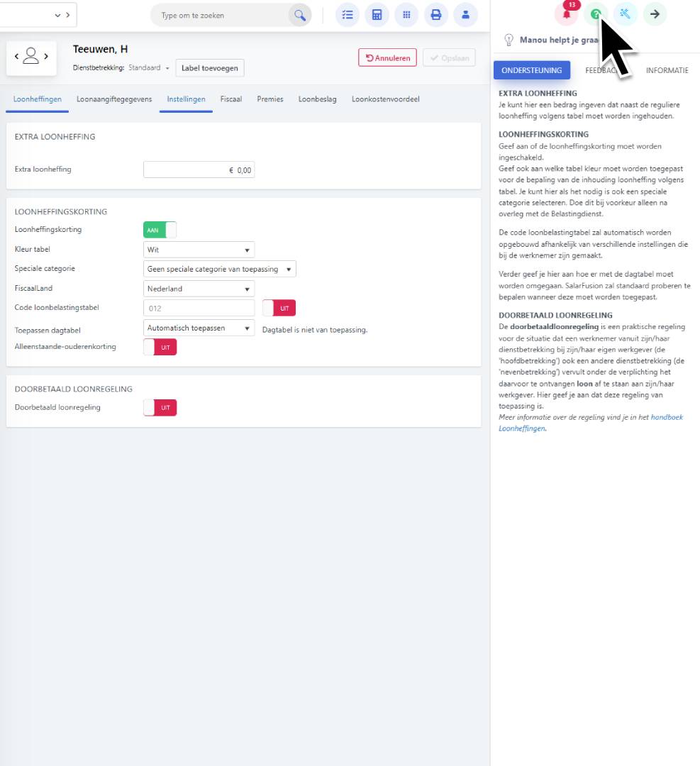The height and width of the screenshot is (766, 700).
Task: Toggle Code loonbelastingstabel UIT switch
Action: coord(279,308)
